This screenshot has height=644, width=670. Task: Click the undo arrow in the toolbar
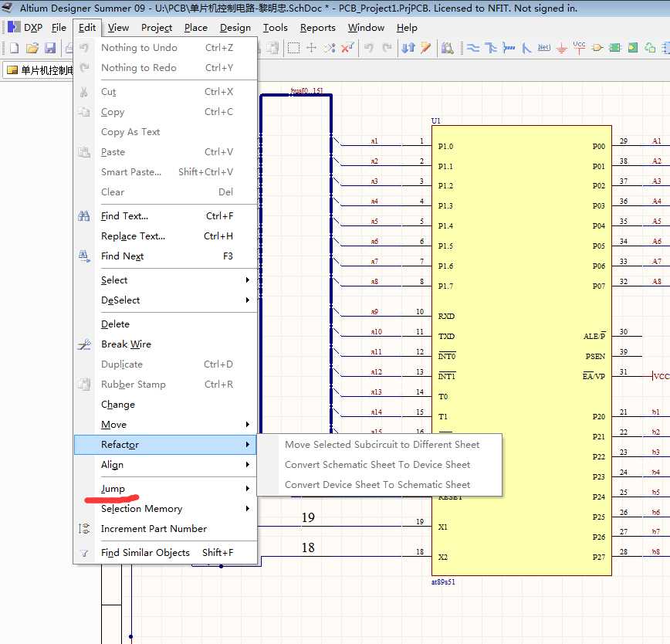(x=368, y=48)
